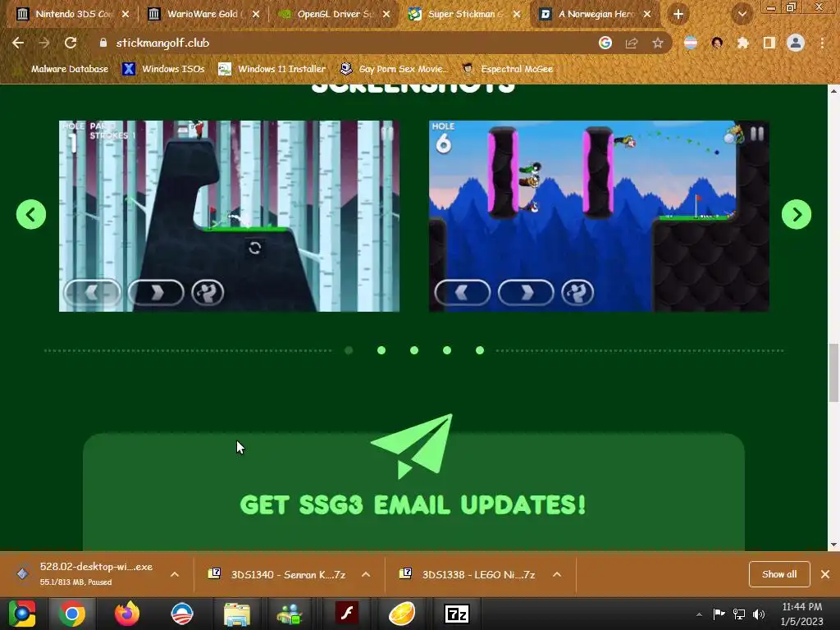Viewport: 840px width, 630px height.
Task: Open the birch forest hole 1 screenshot
Action: click(230, 216)
